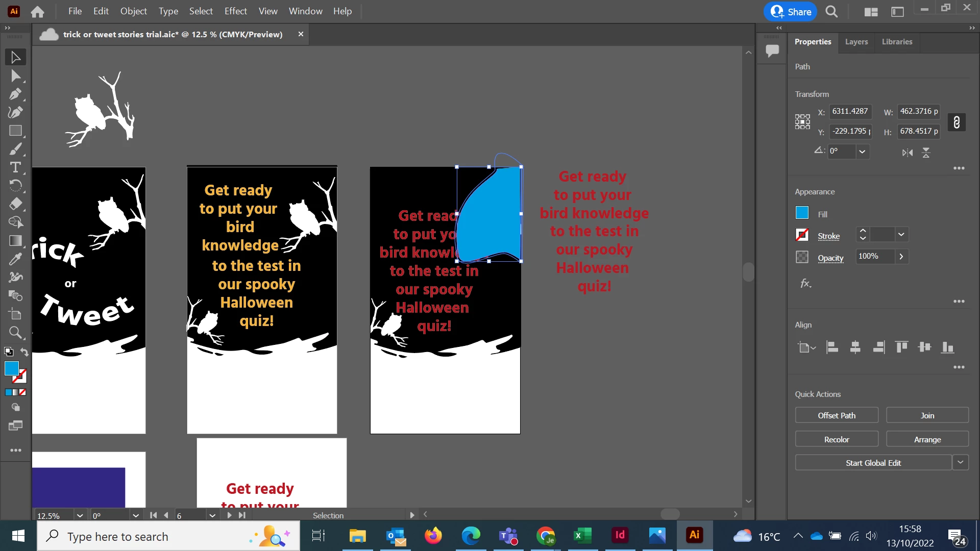980x551 pixels.
Task: Select the Direct Selection tool
Action: (15, 76)
